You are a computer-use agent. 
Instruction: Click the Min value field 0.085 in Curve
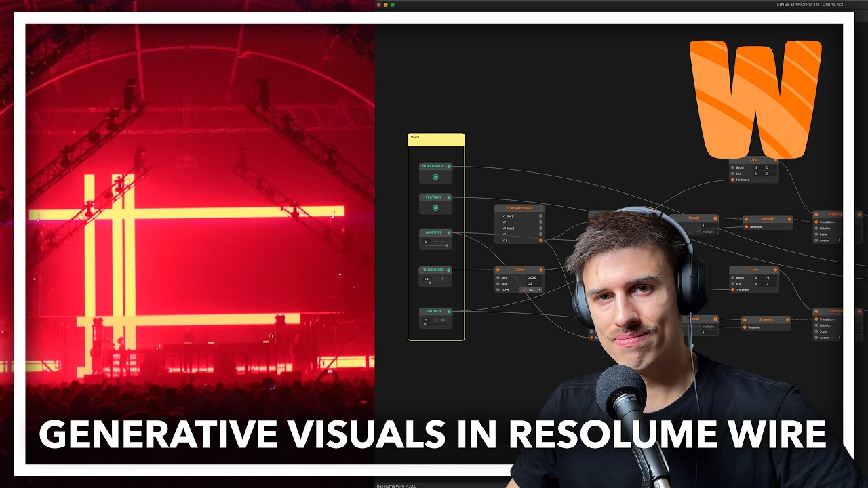(534, 277)
